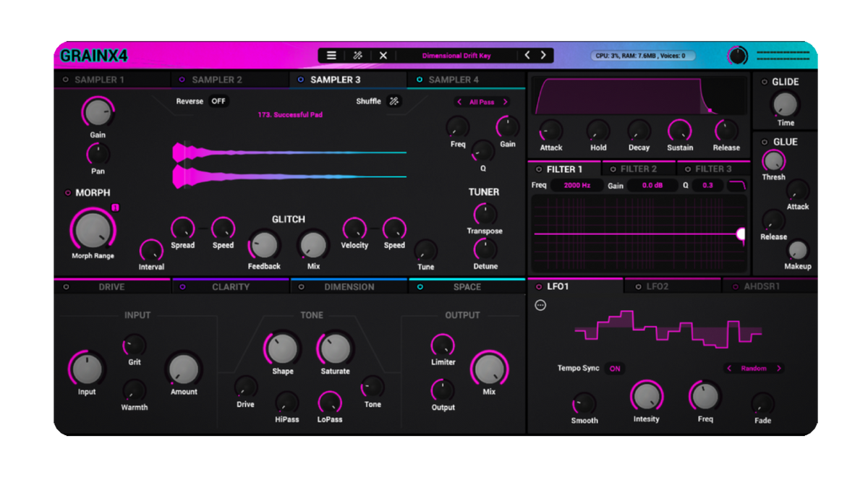Image resolution: width=868 pixels, height=488 pixels.
Task: Click the 2000 Hz frequency field
Action: (x=577, y=186)
